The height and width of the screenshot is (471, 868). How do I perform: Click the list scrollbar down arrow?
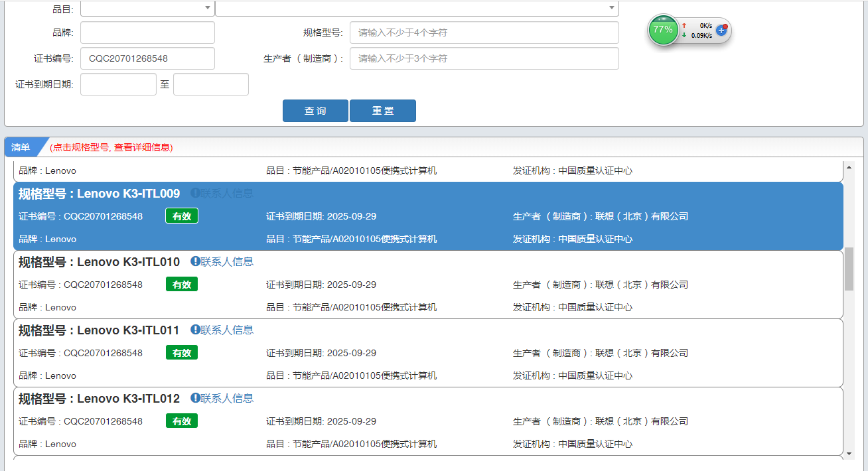pyautogui.click(x=849, y=454)
